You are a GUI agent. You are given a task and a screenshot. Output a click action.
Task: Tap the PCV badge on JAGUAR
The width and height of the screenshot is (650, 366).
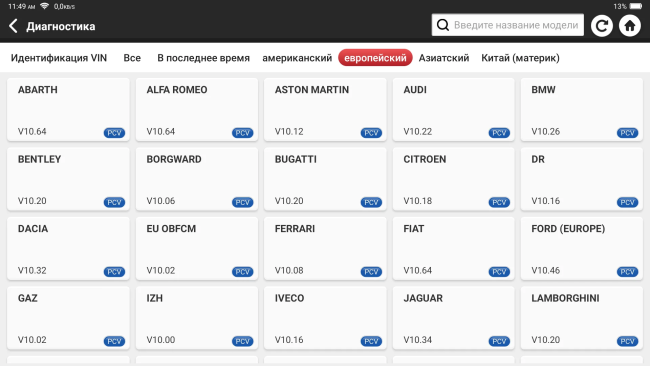coord(499,341)
